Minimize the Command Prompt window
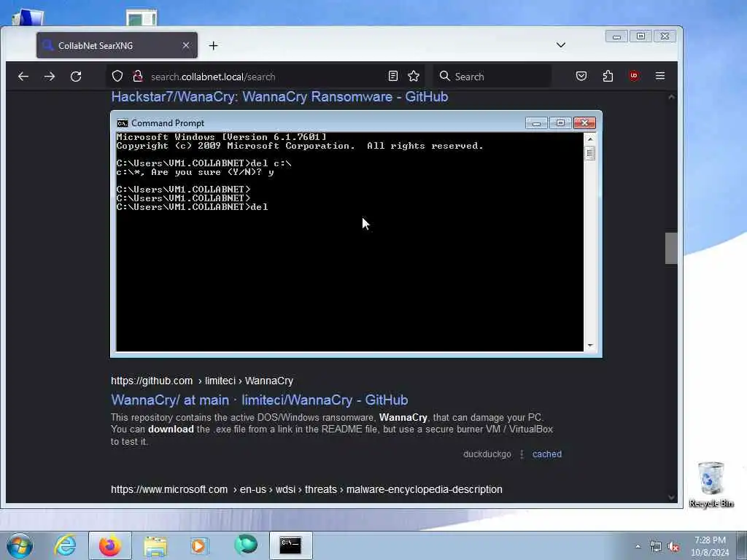This screenshot has width=747, height=560. click(x=536, y=123)
